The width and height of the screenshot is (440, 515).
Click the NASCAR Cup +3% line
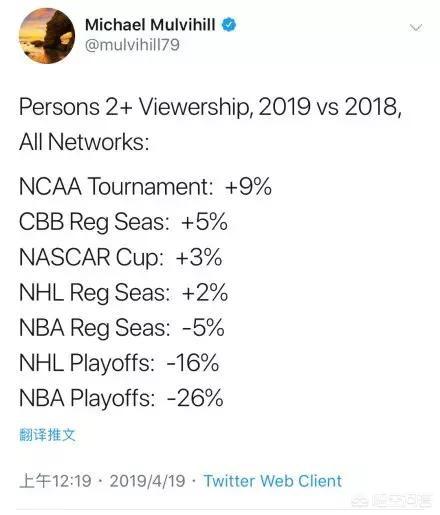(x=120, y=257)
